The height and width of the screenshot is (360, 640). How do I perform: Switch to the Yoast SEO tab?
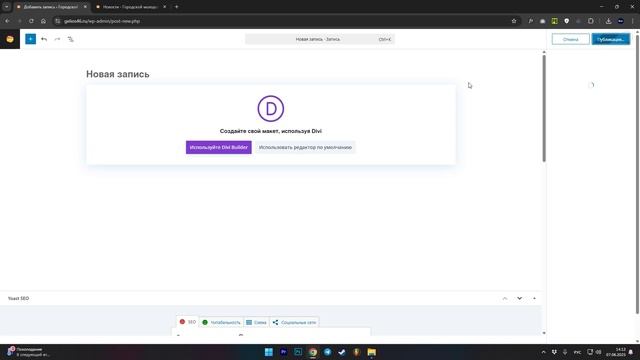188,322
